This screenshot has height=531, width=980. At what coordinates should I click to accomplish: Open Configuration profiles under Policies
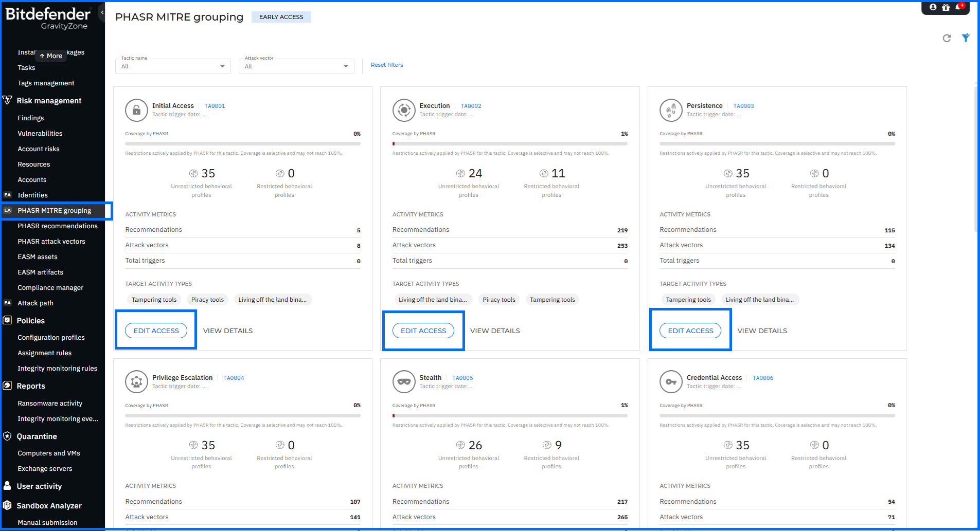point(51,337)
